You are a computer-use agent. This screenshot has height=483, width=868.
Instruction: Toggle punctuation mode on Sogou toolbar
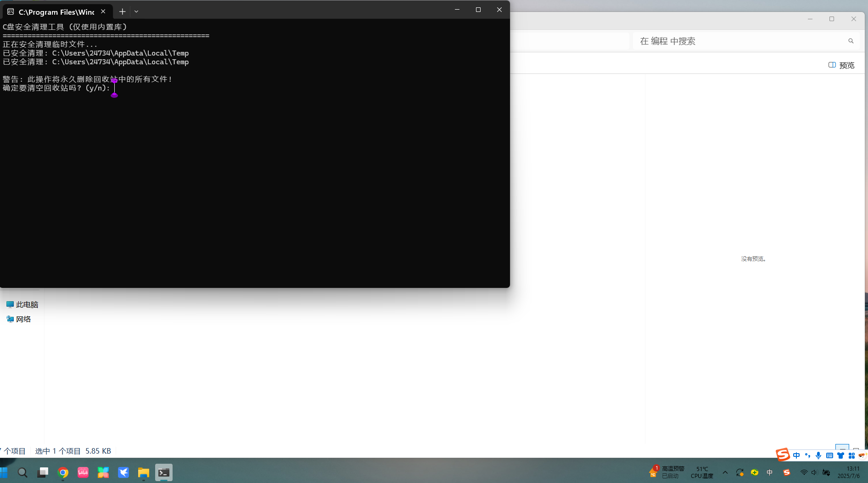(807, 455)
